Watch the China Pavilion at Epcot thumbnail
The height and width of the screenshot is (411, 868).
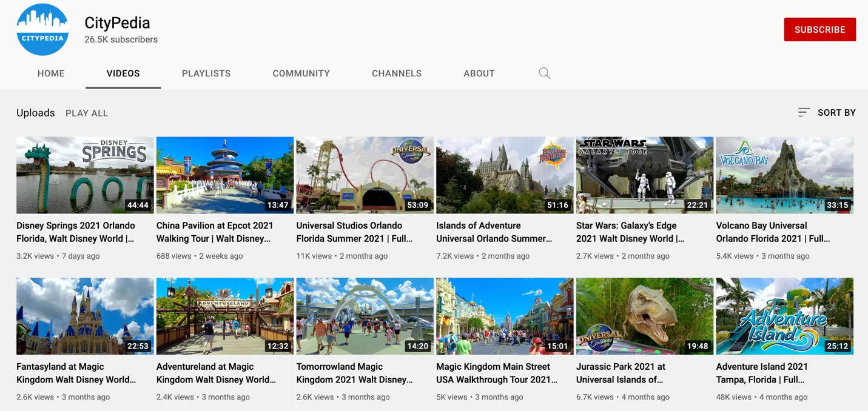click(x=225, y=175)
